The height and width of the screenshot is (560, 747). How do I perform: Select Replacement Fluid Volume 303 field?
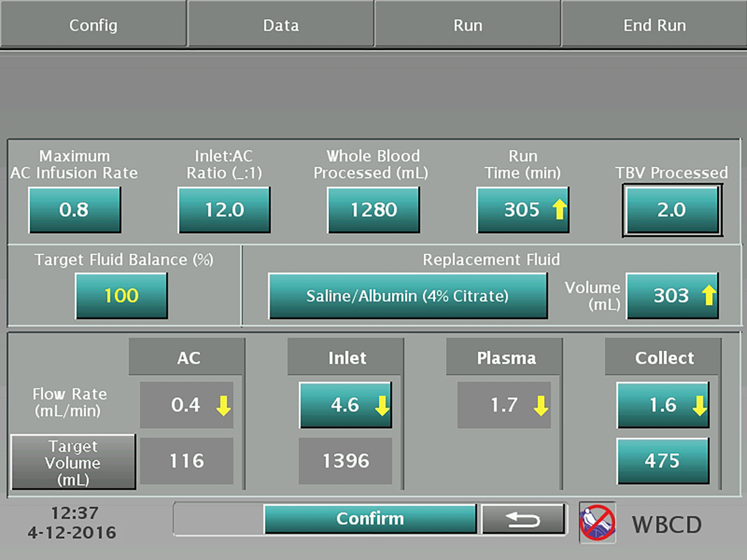[x=672, y=296]
